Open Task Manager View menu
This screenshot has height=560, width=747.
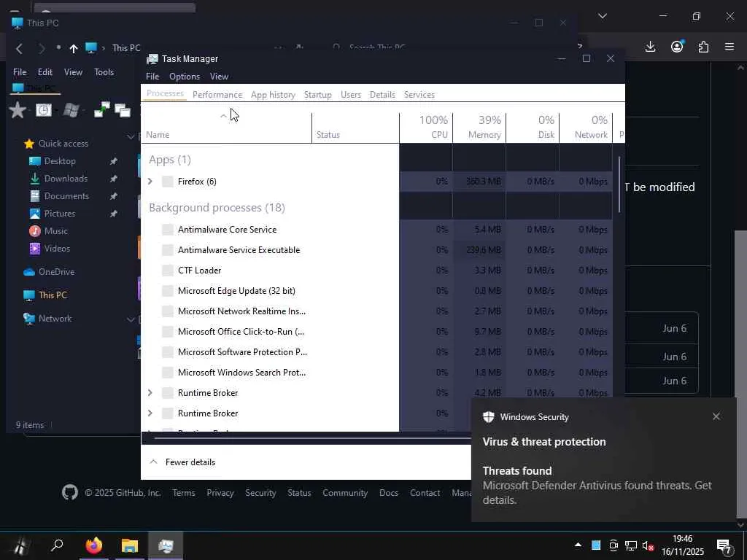click(219, 76)
